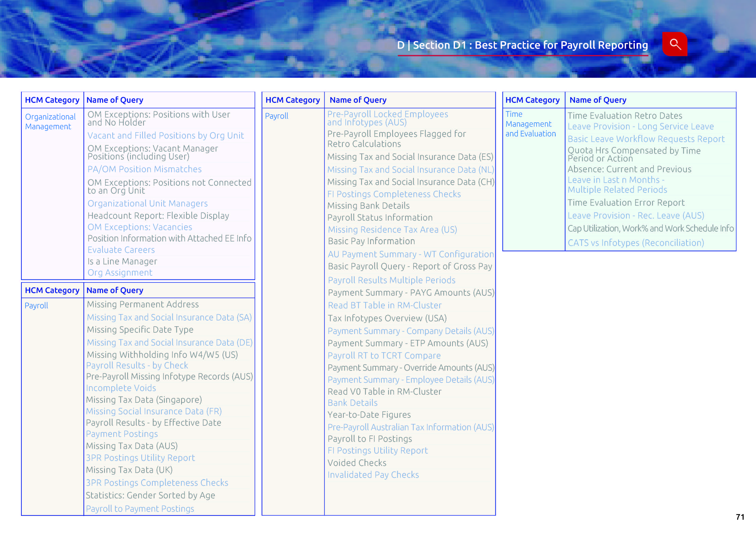Select 'Invalidated Pay Checks' query

coord(373,475)
